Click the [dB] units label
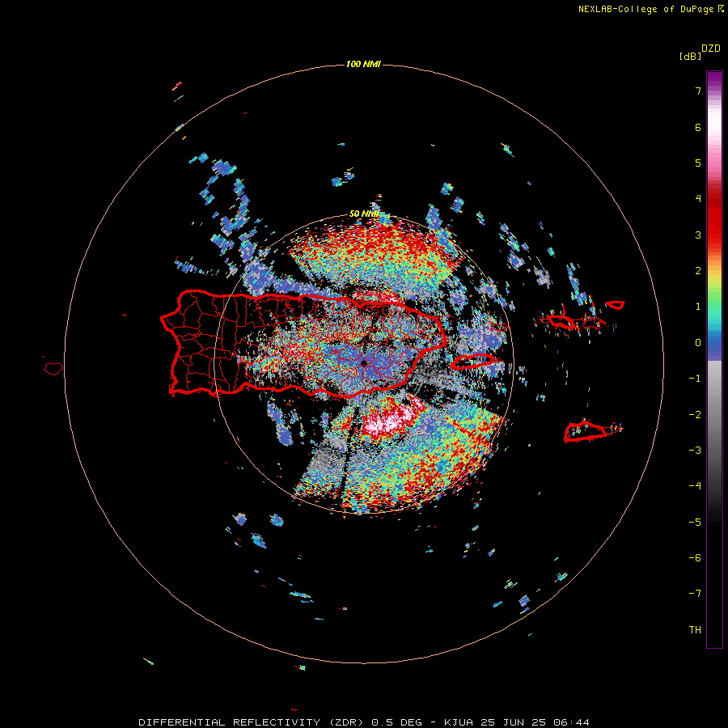This screenshot has width=728, height=728. (x=690, y=56)
